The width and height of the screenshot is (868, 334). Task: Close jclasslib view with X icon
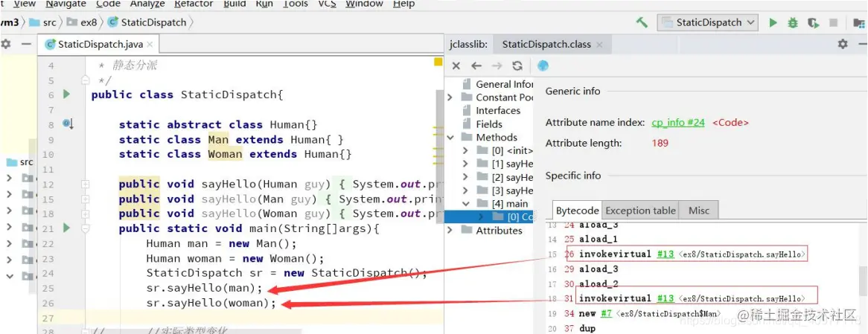(456, 65)
